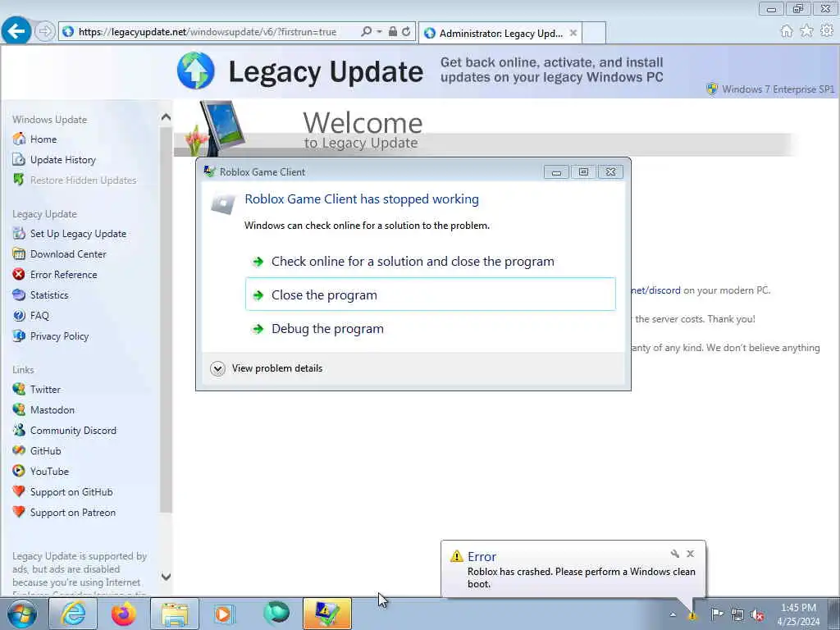Choose Debug the program option
840x630 pixels.
coord(430,328)
